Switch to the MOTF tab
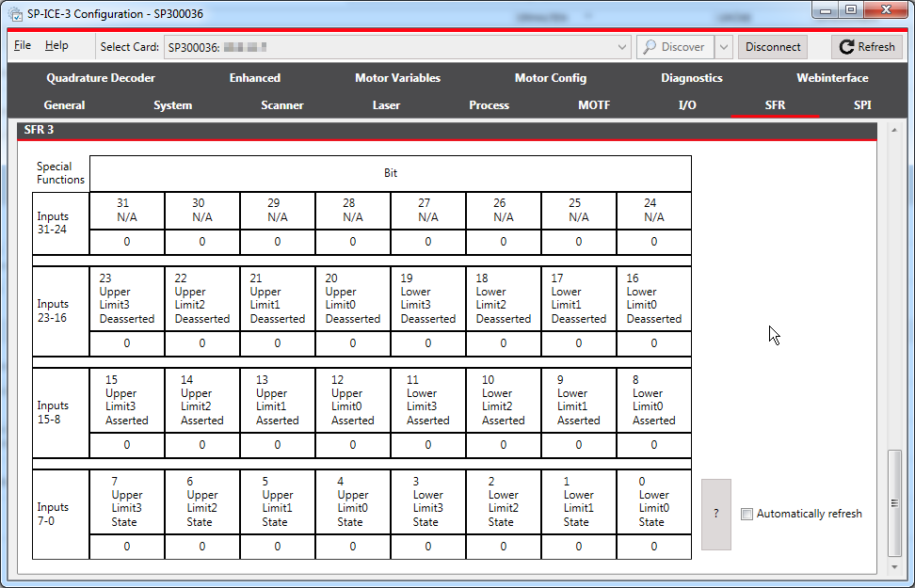Screen dimensions: 915x588 [594, 105]
